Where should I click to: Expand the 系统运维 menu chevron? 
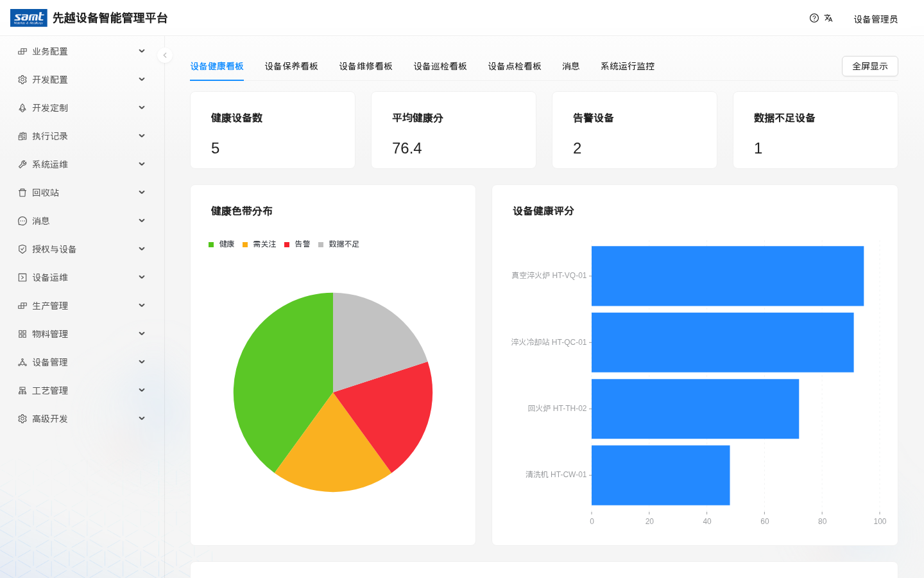142,164
